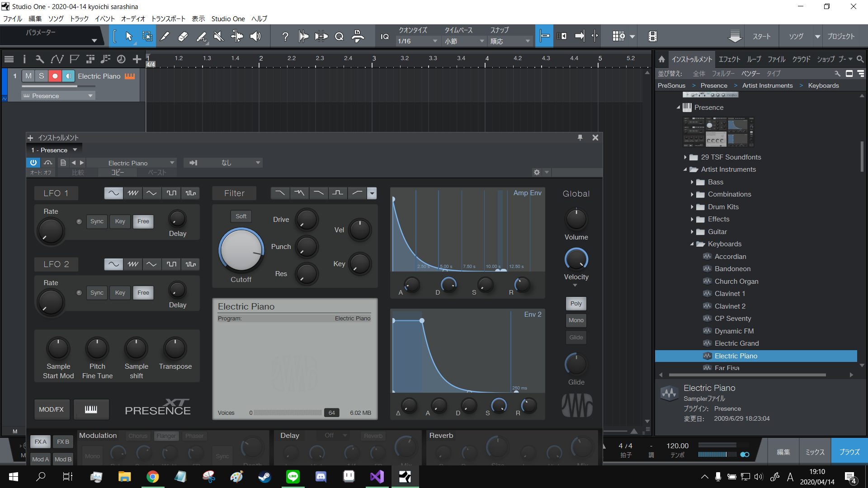Mute the Electric Piano track
This screenshot has height=488, width=868.
pyautogui.click(x=28, y=76)
